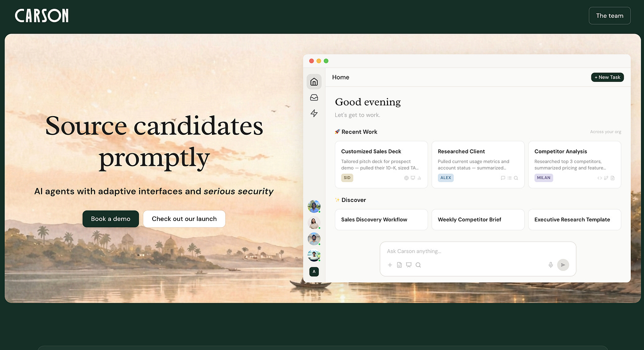Click the code brackets icon on Competitor Analysis

click(600, 178)
